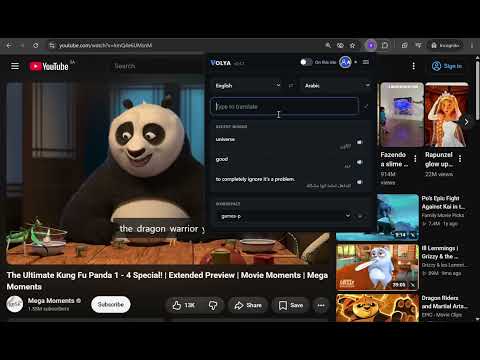Play audio for the word 'good'
Screen dimensions: 480x360
pyautogui.click(x=359, y=162)
